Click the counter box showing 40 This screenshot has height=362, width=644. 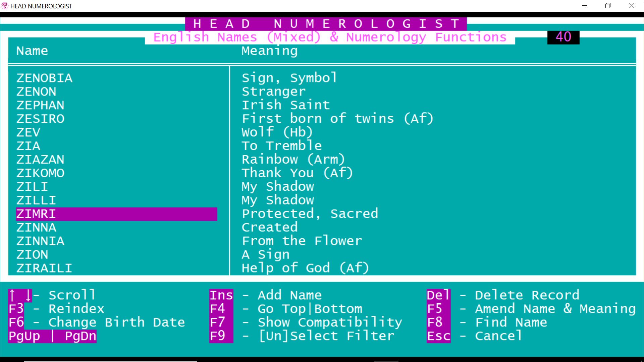tap(563, 37)
